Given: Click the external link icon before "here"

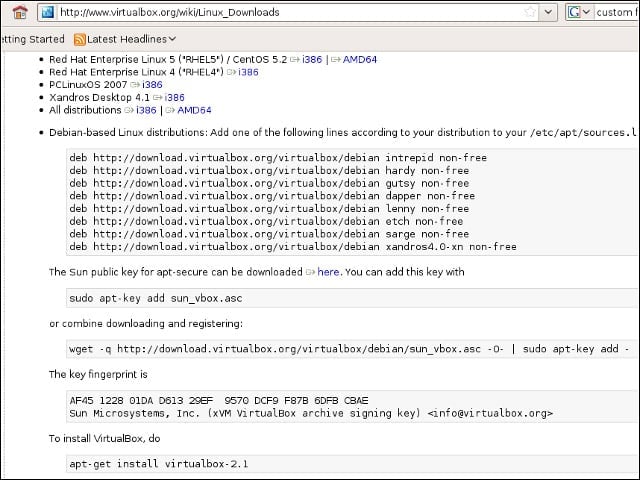Looking at the screenshot, I should pyautogui.click(x=311, y=272).
